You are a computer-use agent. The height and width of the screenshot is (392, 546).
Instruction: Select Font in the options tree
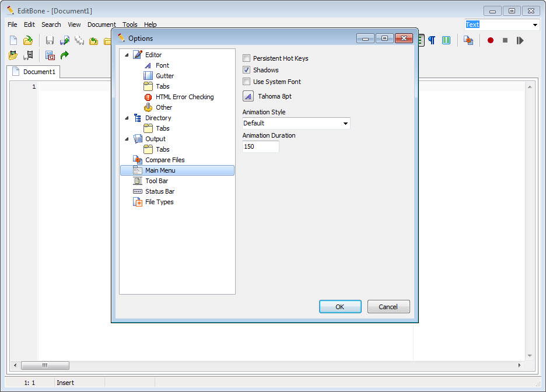(162, 65)
